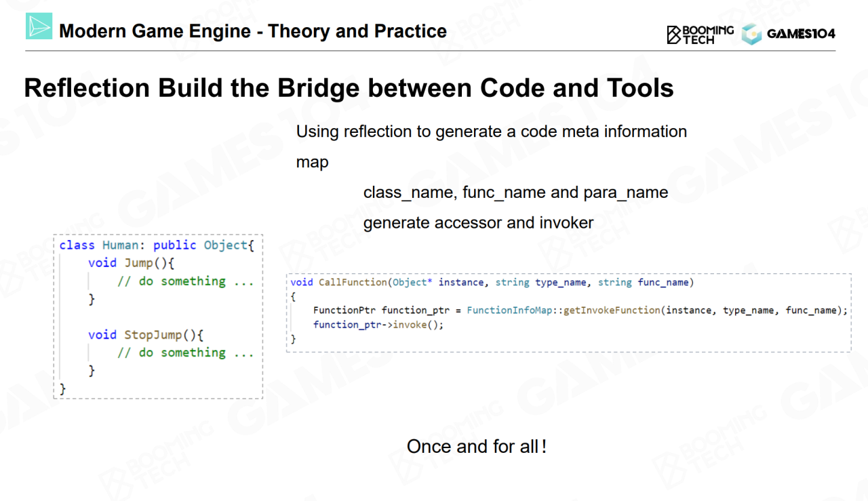Click the first "// do something ..." comment
The width and height of the screenshot is (868, 501).
click(185, 281)
